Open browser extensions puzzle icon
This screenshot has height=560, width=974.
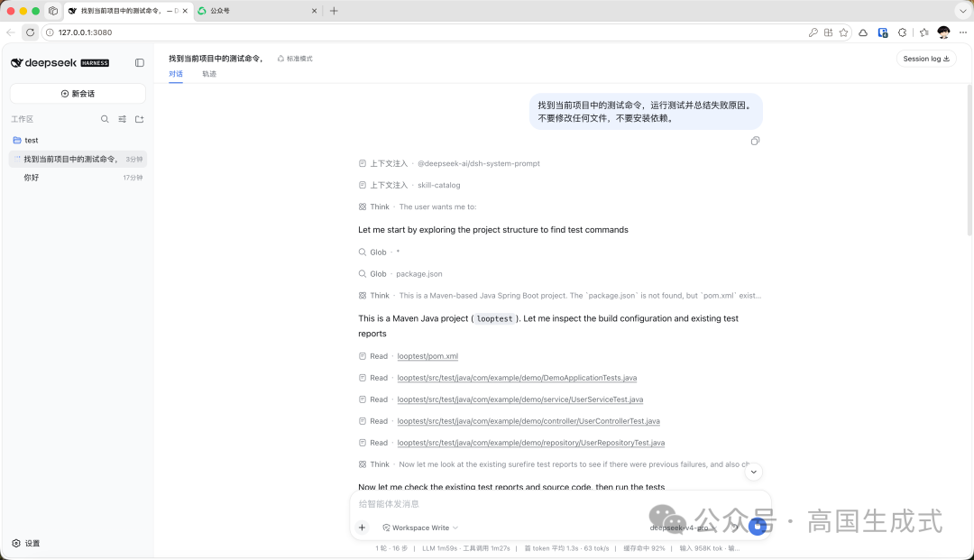(x=903, y=32)
